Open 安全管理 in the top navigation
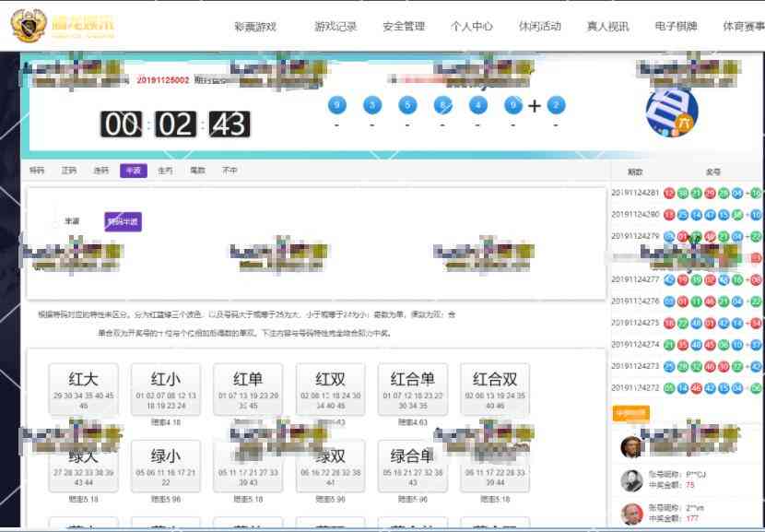The height and width of the screenshot is (532, 765). [404, 27]
